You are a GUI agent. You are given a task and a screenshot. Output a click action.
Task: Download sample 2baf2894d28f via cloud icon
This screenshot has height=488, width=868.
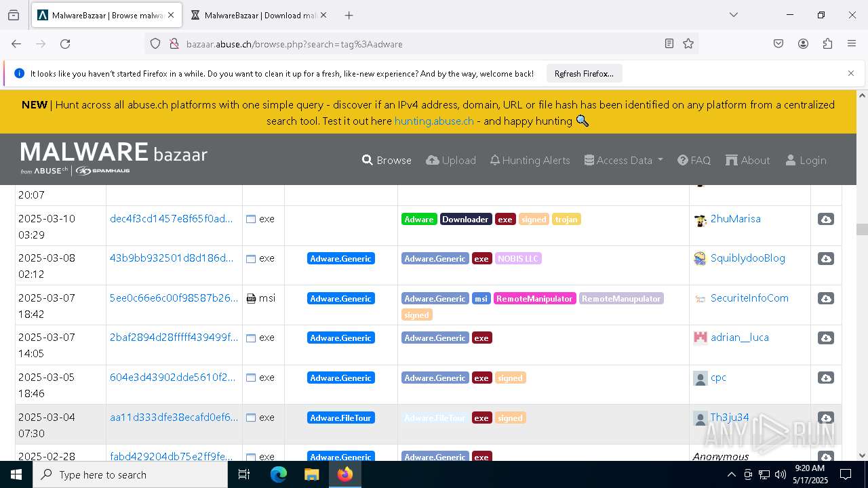click(x=825, y=338)
